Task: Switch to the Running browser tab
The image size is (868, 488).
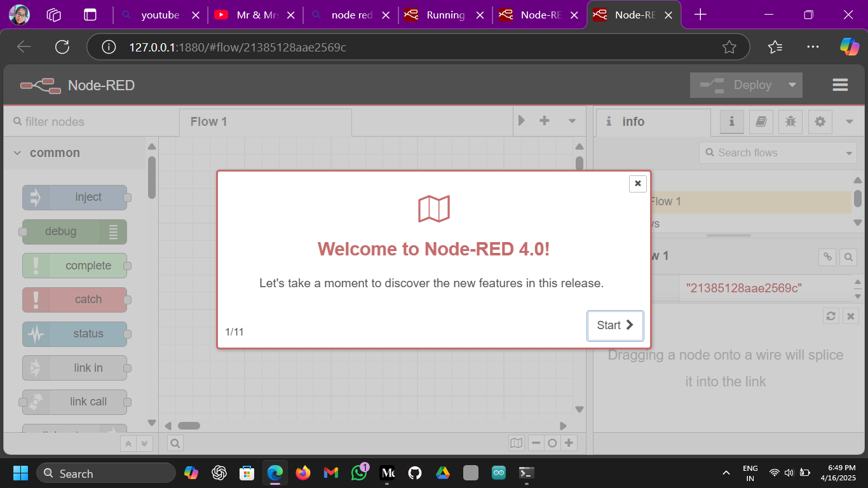Action: tap(445, 15)
